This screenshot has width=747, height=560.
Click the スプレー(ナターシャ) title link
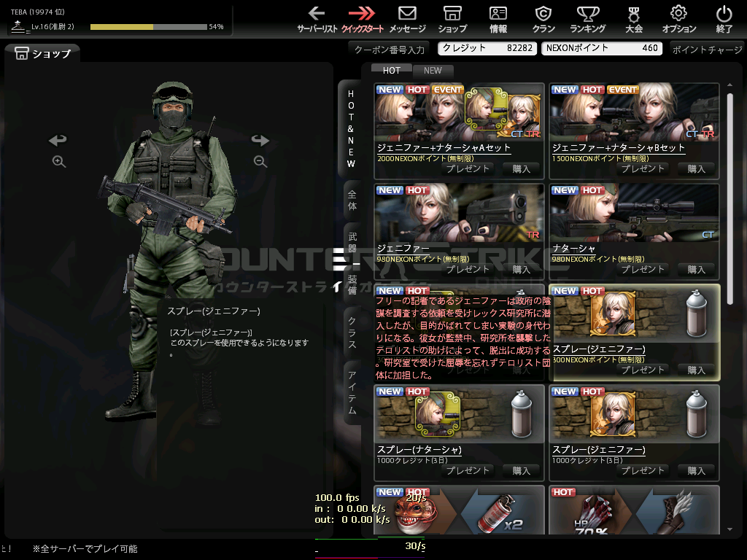point(419,449)
